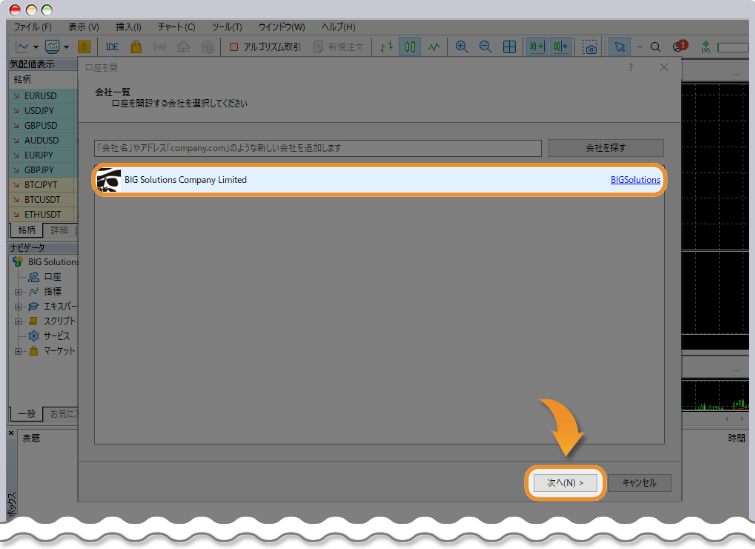The image size is (755, 549).
Task: Open the Window menu
Action: coord(282,27)
